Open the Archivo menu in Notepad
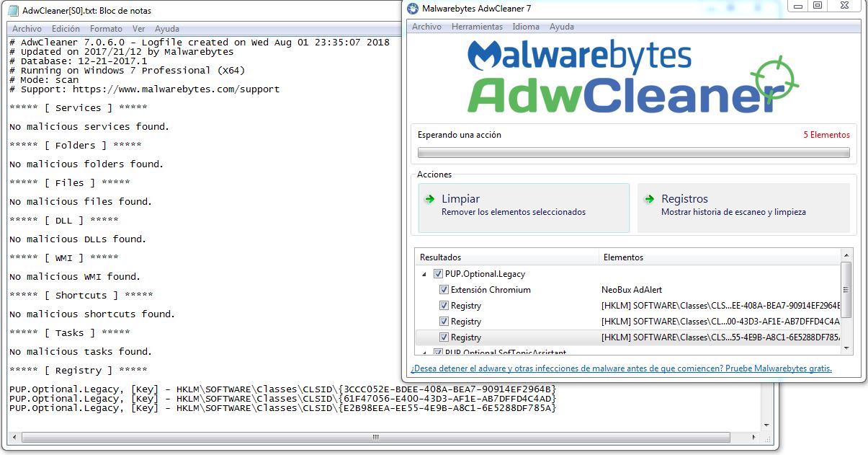This screenshot has height=455, width=868. click(27, 29)
